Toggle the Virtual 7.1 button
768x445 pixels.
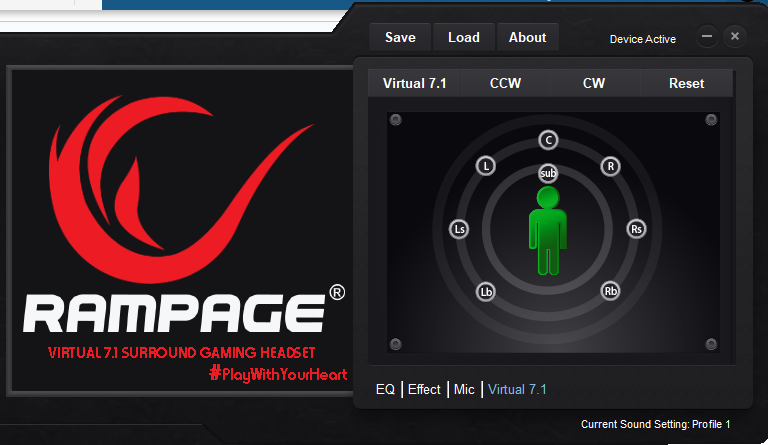pos(414,83)
